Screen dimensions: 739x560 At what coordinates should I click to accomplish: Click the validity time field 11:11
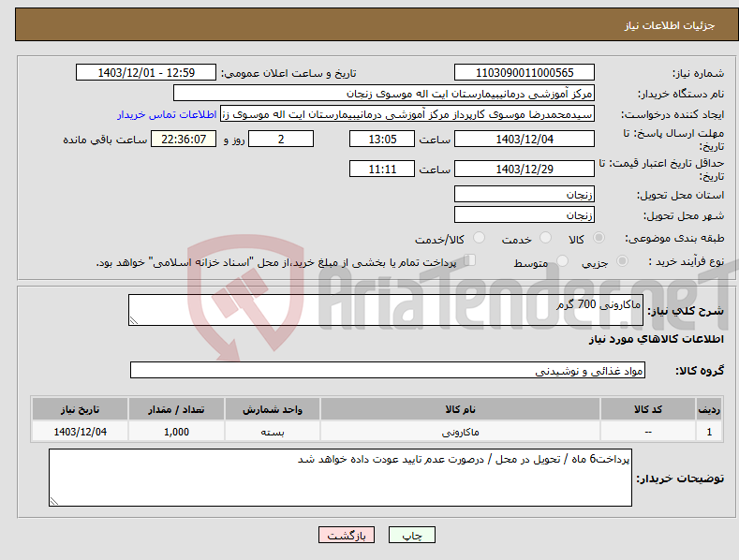click(382, 169)
